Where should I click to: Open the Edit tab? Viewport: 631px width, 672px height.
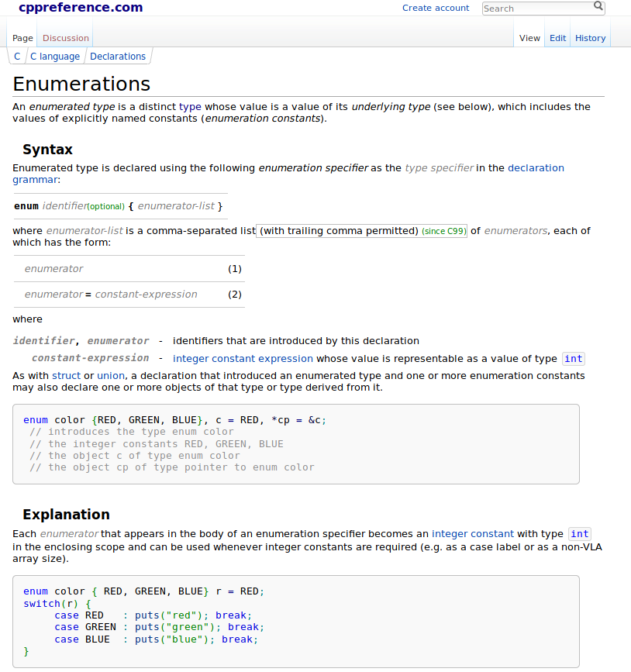[558, 38]
